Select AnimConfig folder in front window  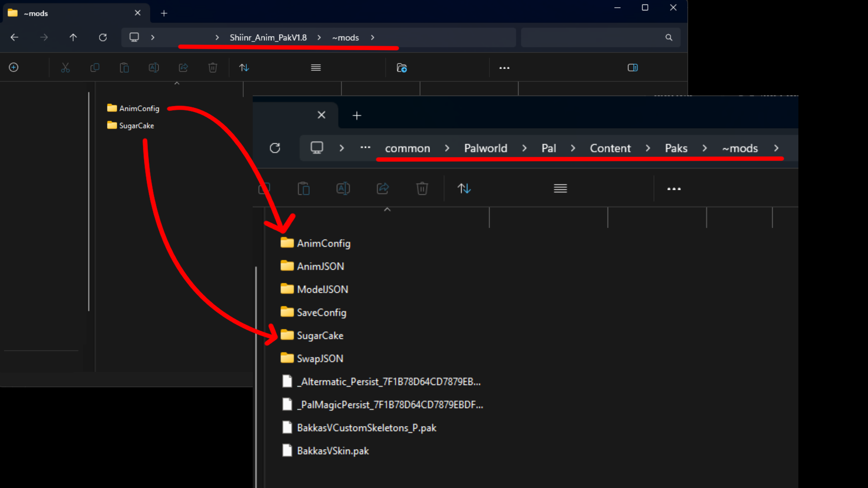316,243
